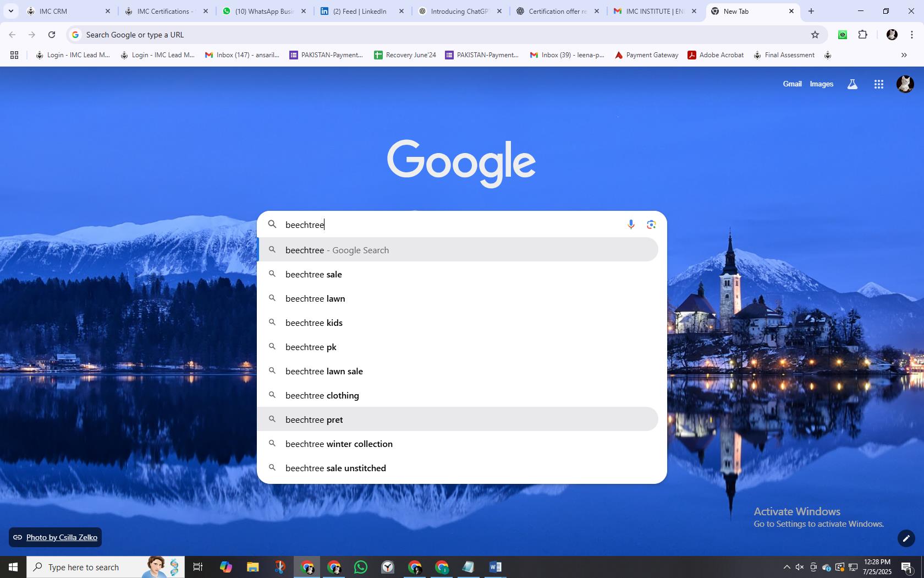Close the WhatsApp Business tab
Screen dimensions: 924x578
[304, 11]
